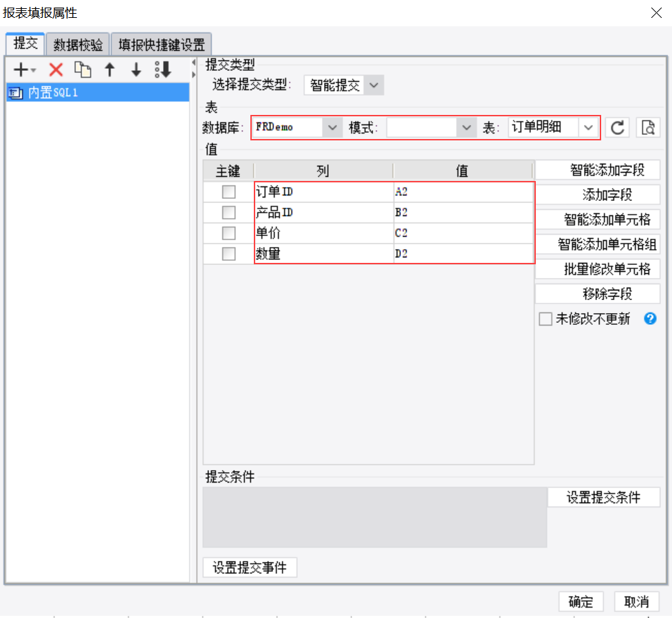This screenshot has width=672, height=618.
Task: Switch to 提交 tab
Action: [x=25, y=44]
